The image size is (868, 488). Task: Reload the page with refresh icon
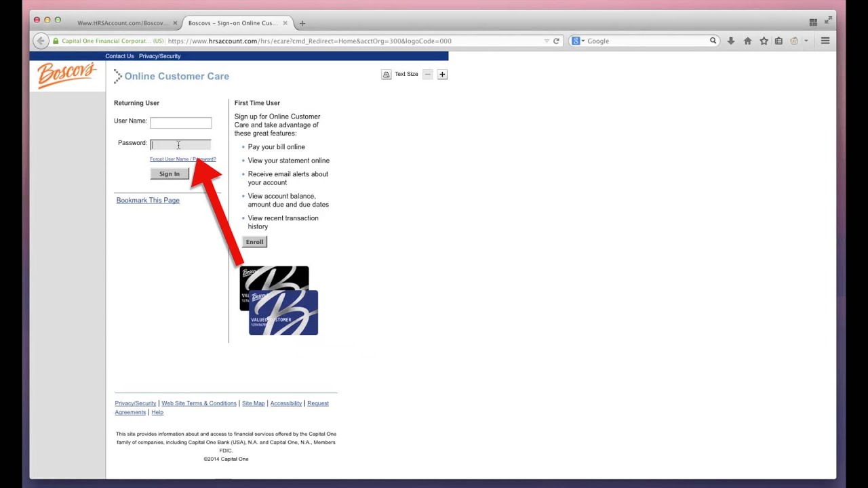point(556,41)
